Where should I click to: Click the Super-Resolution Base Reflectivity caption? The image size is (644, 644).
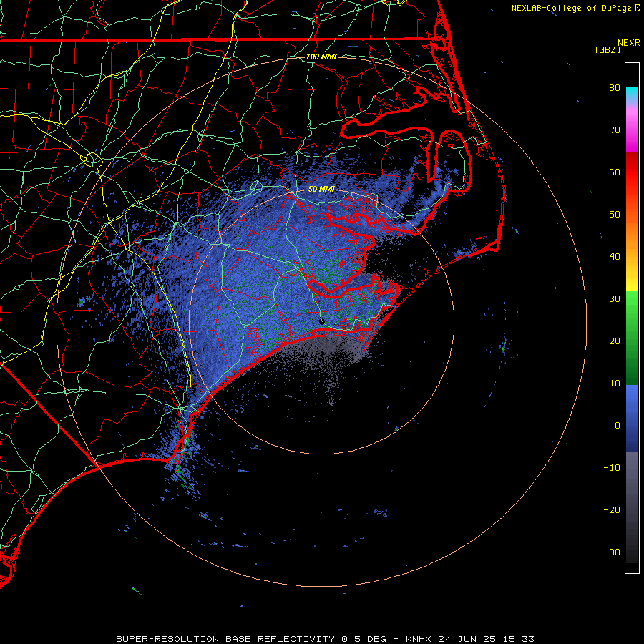point(325,639)
